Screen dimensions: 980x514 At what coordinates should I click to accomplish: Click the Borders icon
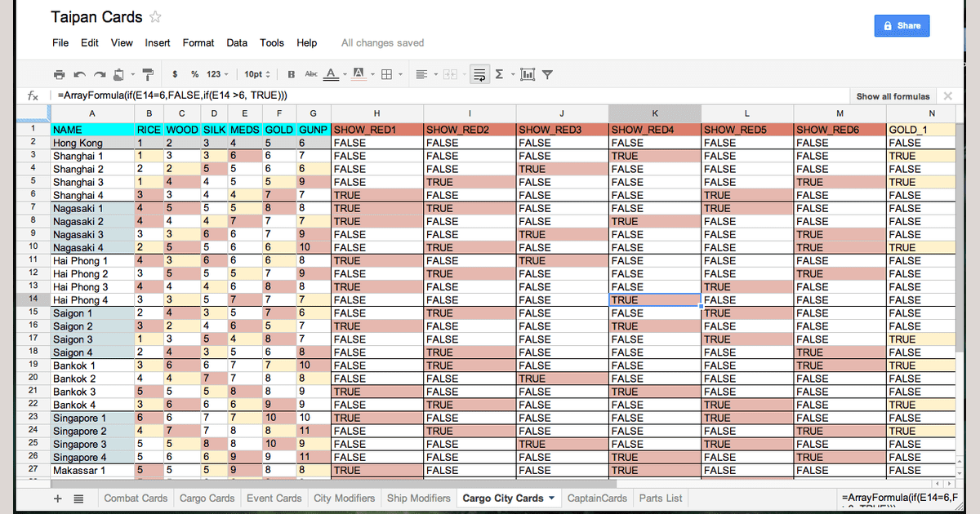(387, 74)
